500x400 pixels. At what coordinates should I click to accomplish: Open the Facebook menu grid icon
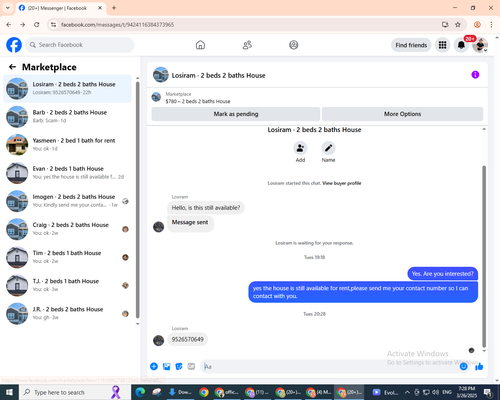click(x=442, y=45)
